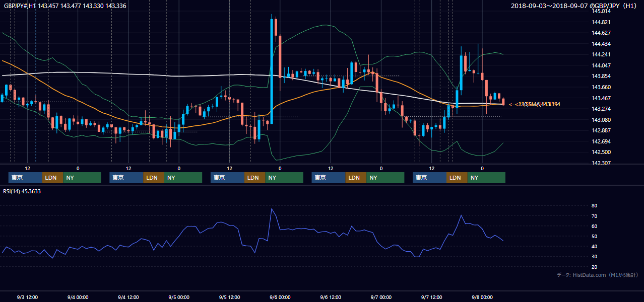Select the 142.307 bottom price label
This screenshot has height=302, width=644.
601,163
